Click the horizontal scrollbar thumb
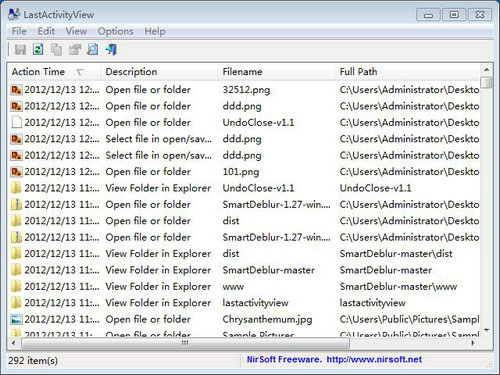The height and width of the screenshot is (375, 500). [185, 343]
